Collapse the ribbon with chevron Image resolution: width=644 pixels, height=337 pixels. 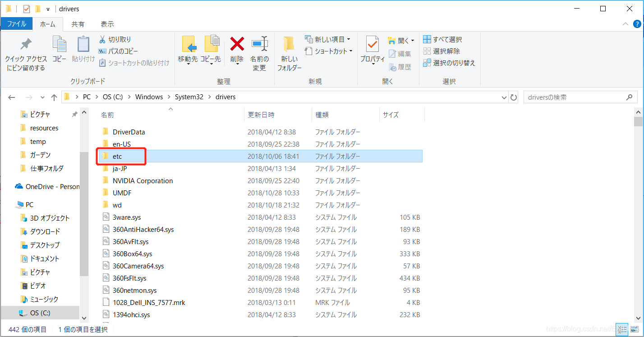click(x=625, y=24)
